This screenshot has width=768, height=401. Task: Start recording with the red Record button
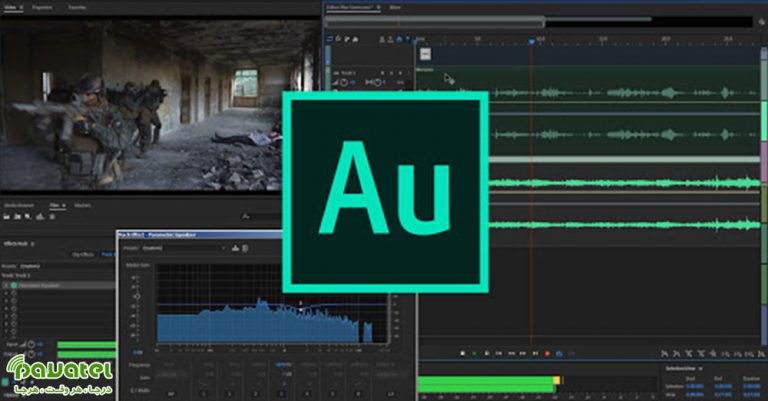click(548, 353)
